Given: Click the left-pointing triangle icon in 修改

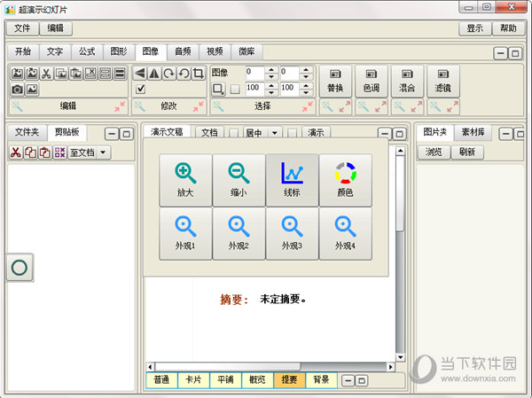Looking at the screenshot, I should tap(139, 73).
